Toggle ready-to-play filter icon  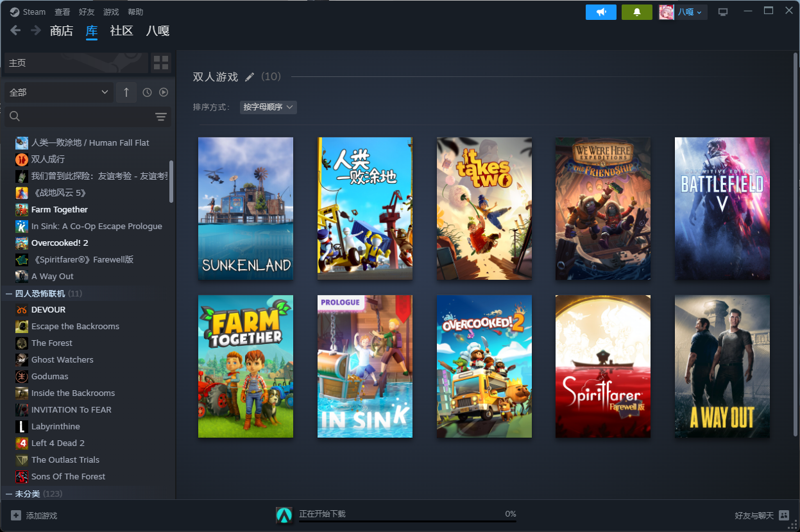(x=164, y=92)
